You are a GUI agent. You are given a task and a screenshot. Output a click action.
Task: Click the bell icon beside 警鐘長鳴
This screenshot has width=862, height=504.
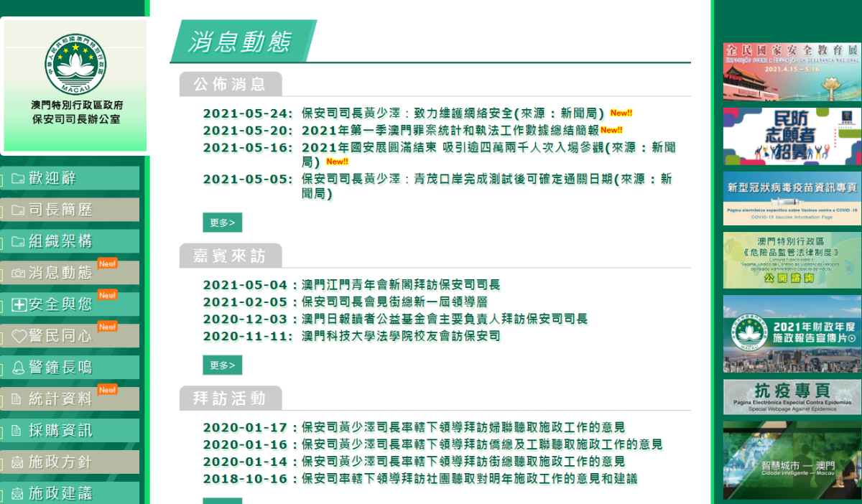click(18, 368)
